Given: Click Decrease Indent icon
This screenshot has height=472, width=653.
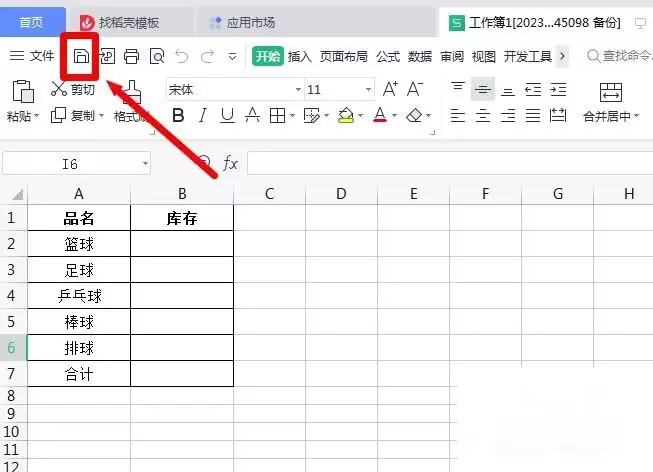Looking at the screenshot, I should [x=533, y=89].
